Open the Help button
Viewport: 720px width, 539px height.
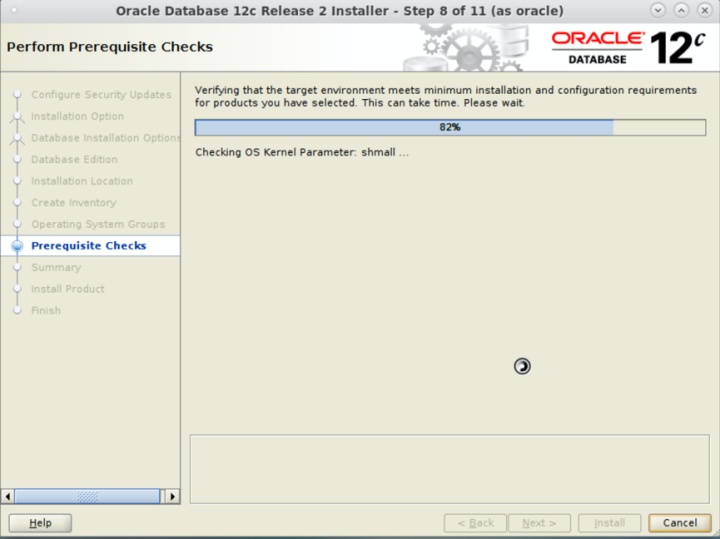coord(40,522)
